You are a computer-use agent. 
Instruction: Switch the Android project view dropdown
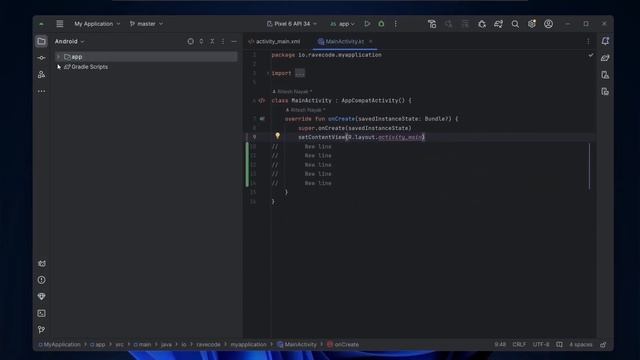coord(69,41)
